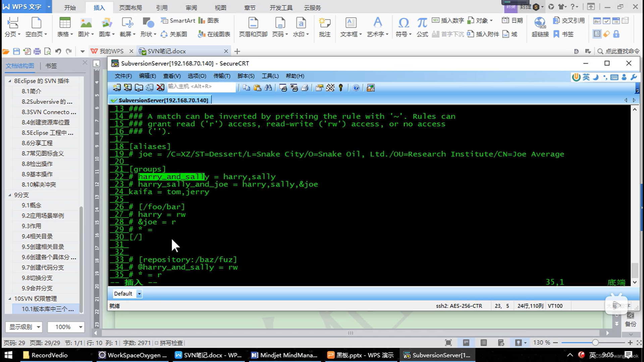This screenshot has width=644, height=362.
Task: Open 文件(F) menu in SecureCRT
Action: pos(123,76)
